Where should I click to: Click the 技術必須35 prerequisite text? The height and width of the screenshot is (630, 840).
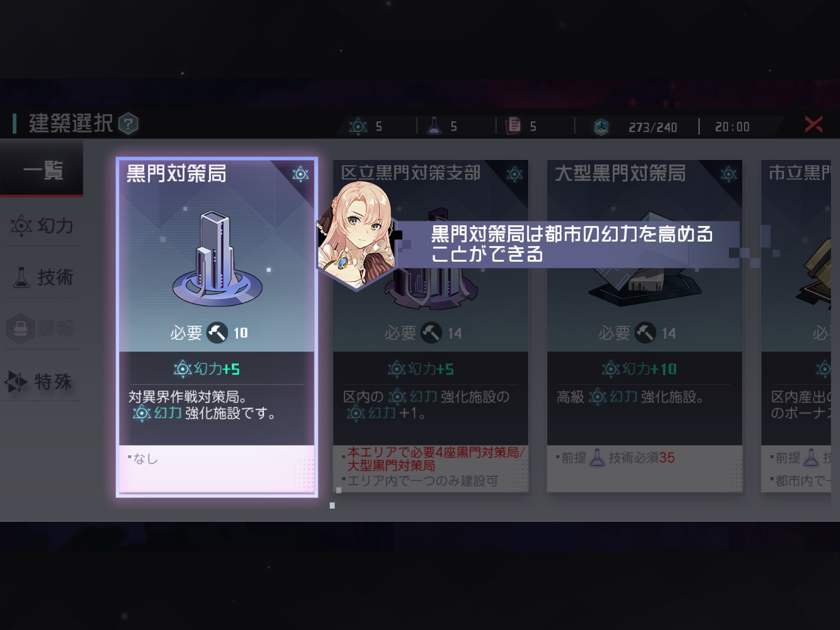click(x=641, y=458)
